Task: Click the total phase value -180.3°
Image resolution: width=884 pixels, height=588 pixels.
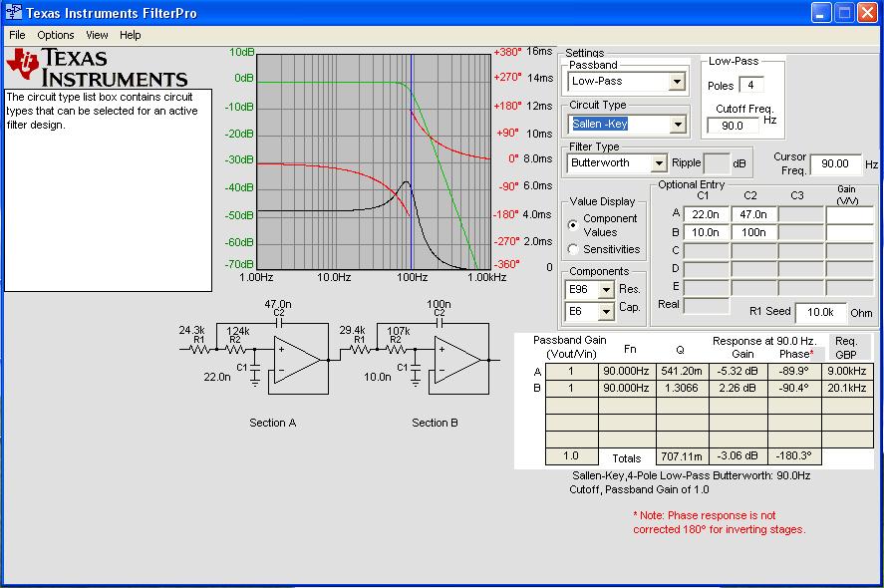Action: tap(794, 456)
